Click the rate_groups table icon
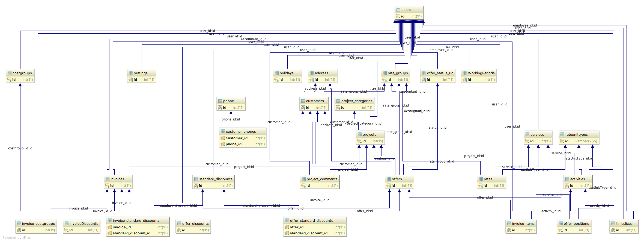Screen dimensions: 644x242 click(385, 73)
